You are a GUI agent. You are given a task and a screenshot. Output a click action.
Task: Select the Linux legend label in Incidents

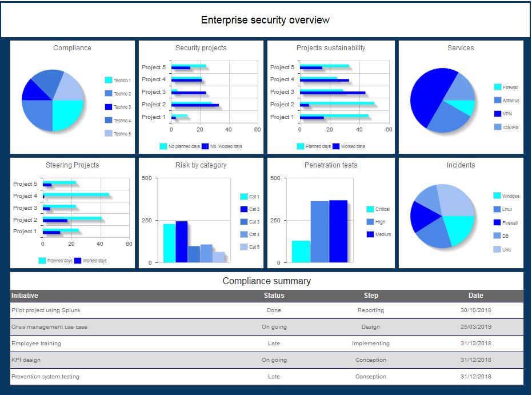click(507, 209)
